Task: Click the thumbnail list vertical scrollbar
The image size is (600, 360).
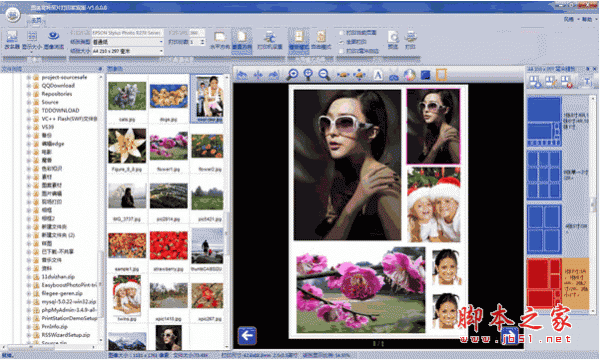Action: point(227,212)
